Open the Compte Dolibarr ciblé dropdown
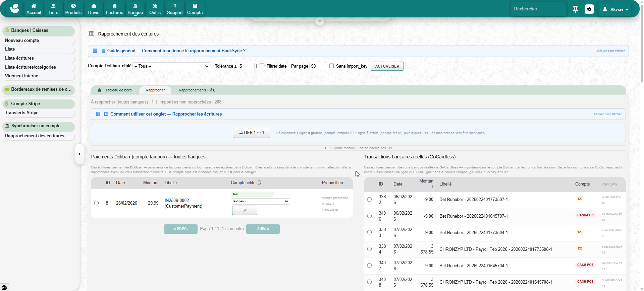The width and height of the screenshot is (644, 291). pos(171,66)
